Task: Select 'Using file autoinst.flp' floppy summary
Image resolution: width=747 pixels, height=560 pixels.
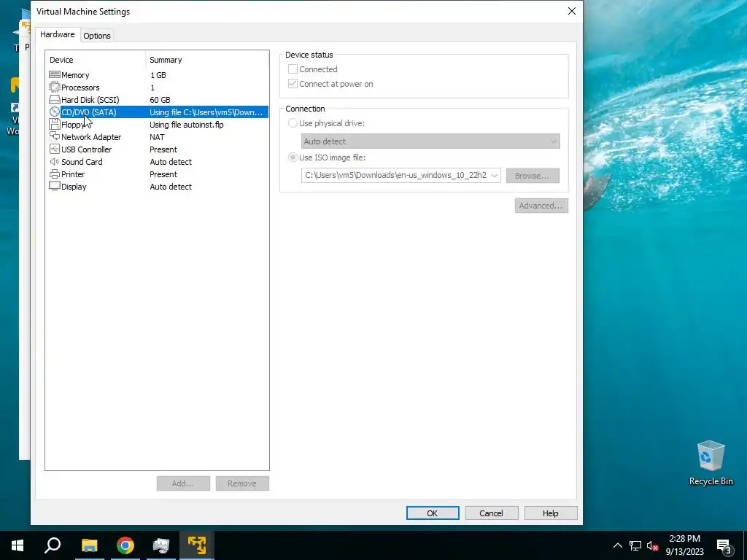Action: pos(186,124)
